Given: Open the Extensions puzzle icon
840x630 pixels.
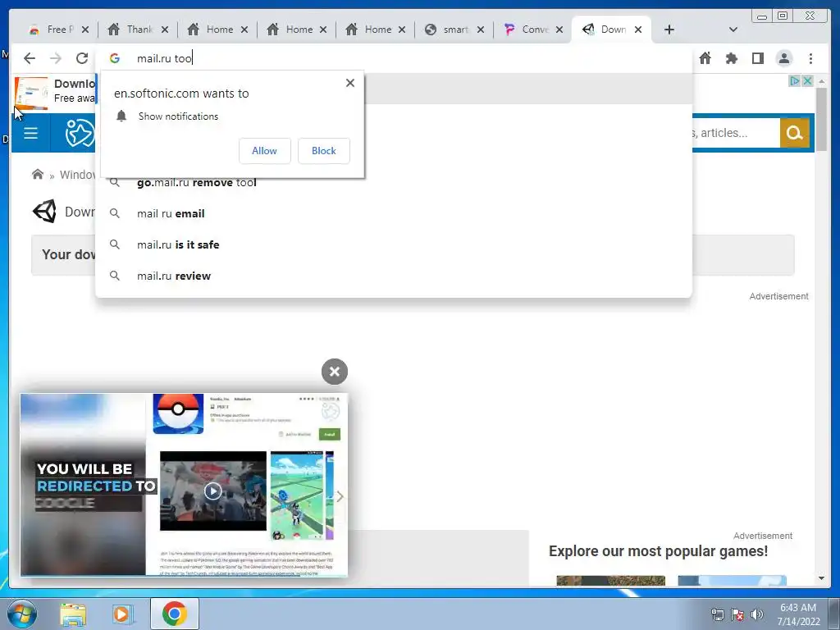Looking at the screenshot, I should point(731,58).
